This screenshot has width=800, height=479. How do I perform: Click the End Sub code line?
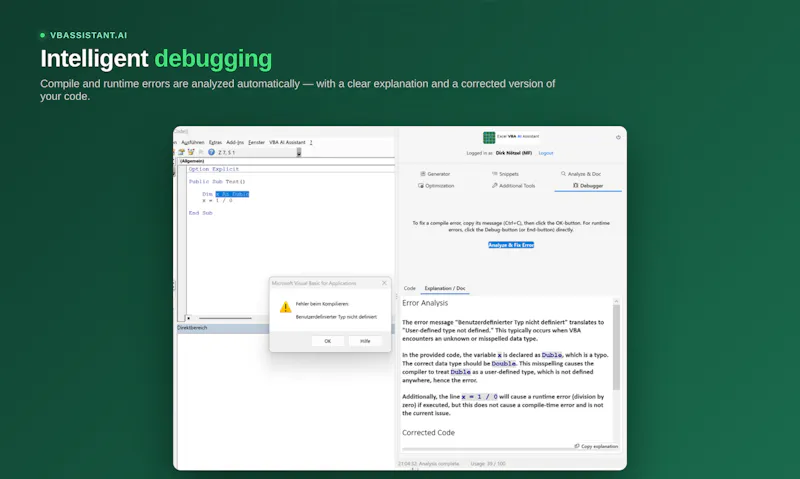pos(201,213)
